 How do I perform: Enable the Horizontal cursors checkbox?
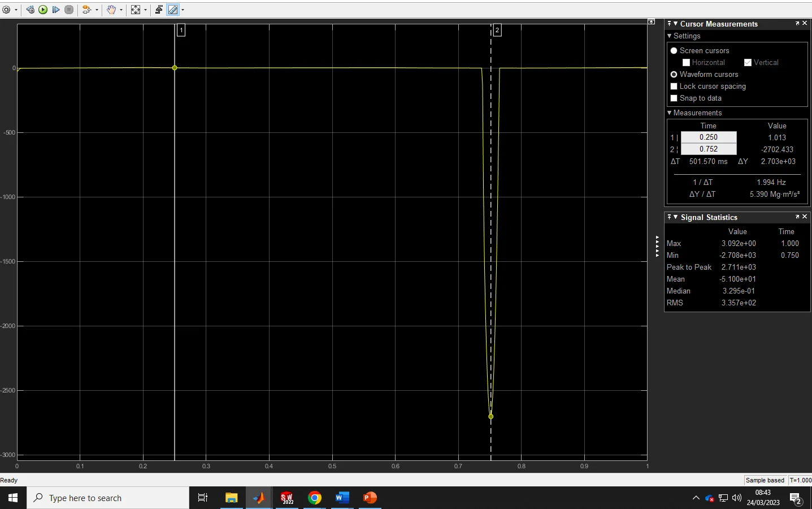point(686,63)
